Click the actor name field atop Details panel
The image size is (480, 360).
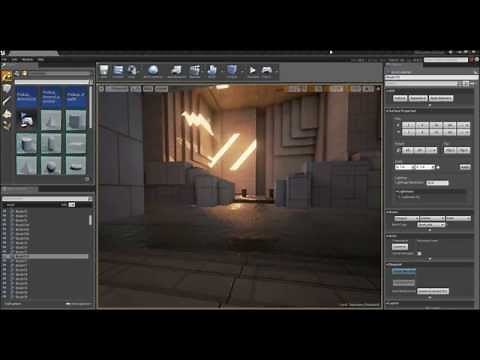[x=431, y=77]
